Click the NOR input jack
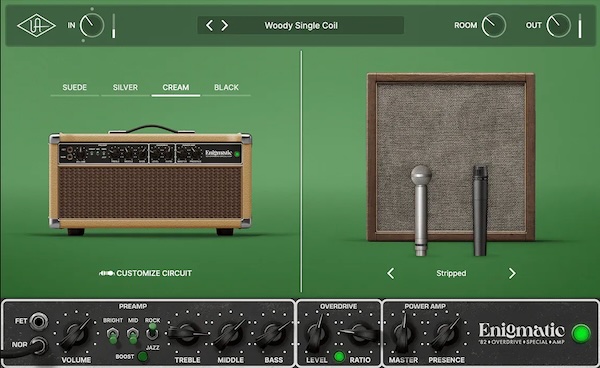 click(x=38, y=345)
